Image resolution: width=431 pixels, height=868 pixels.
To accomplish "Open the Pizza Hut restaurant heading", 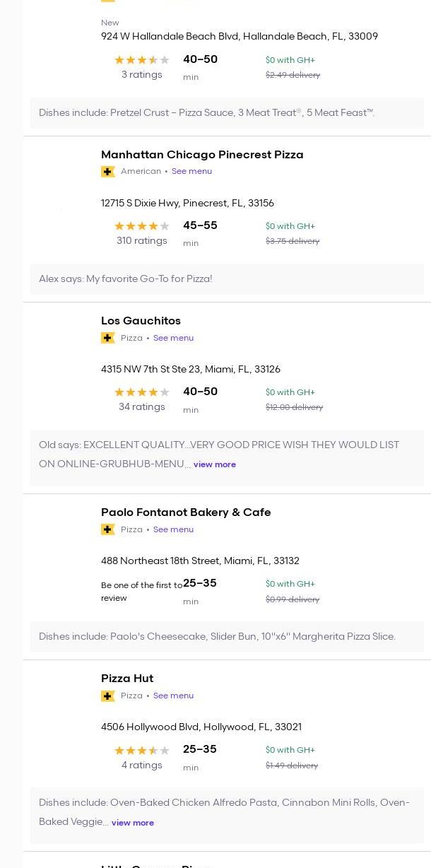I will (127, 678).
